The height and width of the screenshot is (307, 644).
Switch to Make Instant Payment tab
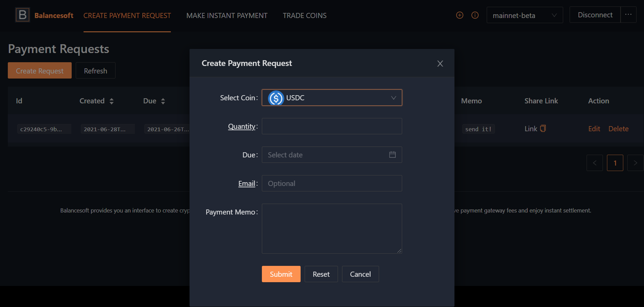(227, 16)
